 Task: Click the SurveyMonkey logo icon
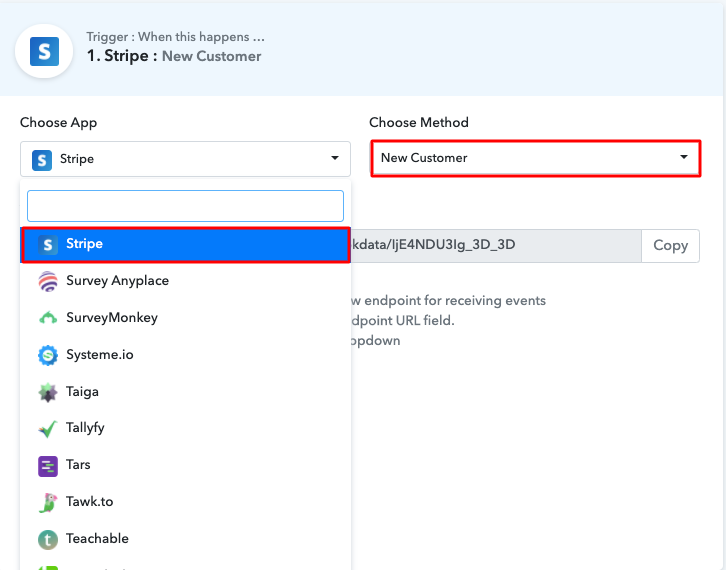point(48,318)
